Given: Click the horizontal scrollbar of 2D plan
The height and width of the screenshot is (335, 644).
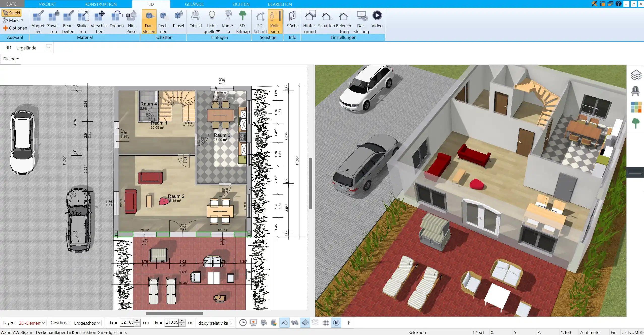Looking at the screenshot, I should point(174,313).
